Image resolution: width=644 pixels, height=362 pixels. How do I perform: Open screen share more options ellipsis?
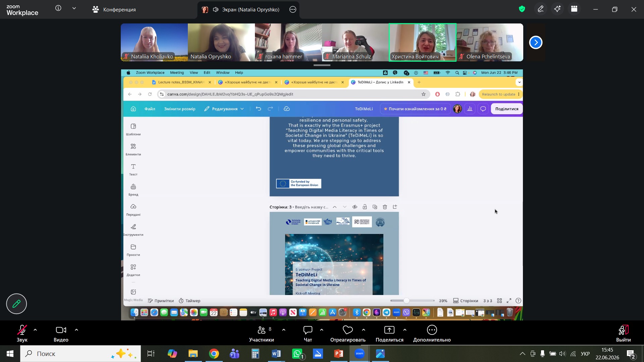click(293, 10)
